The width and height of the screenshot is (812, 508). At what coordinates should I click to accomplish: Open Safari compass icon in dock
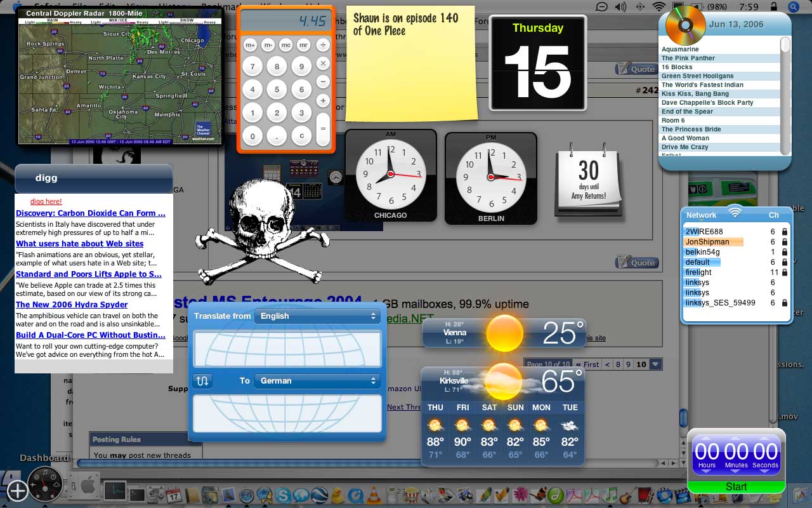247,495
